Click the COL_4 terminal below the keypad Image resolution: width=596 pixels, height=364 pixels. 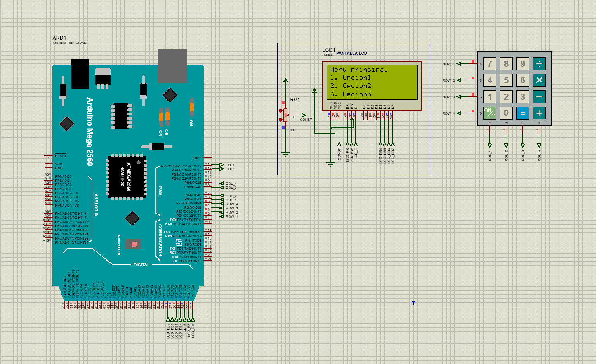[x=539, y=145]
